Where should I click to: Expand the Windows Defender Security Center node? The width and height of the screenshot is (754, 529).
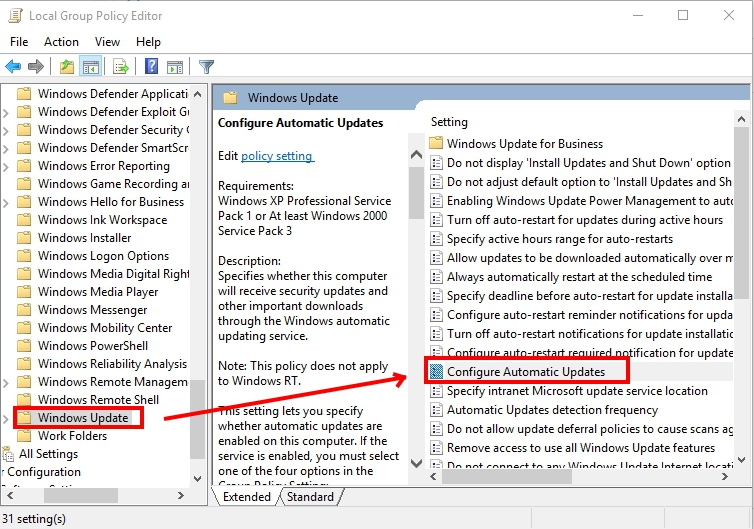click(x=5, y=130)
